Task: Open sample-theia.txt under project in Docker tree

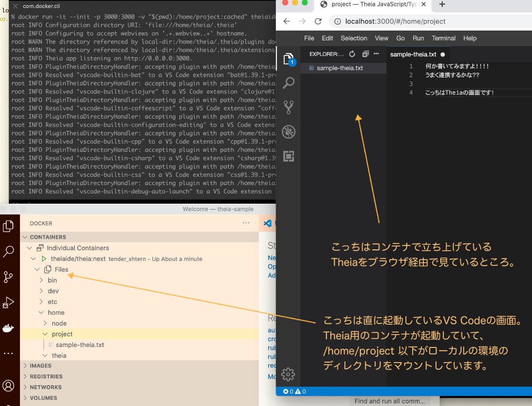Action: click(80, 345)
